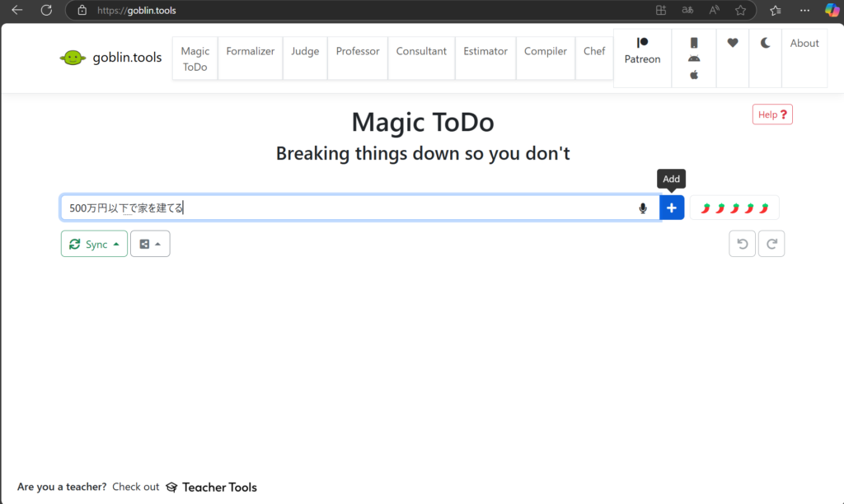Open the spiciness level chili pepper selector

(734, 208)
